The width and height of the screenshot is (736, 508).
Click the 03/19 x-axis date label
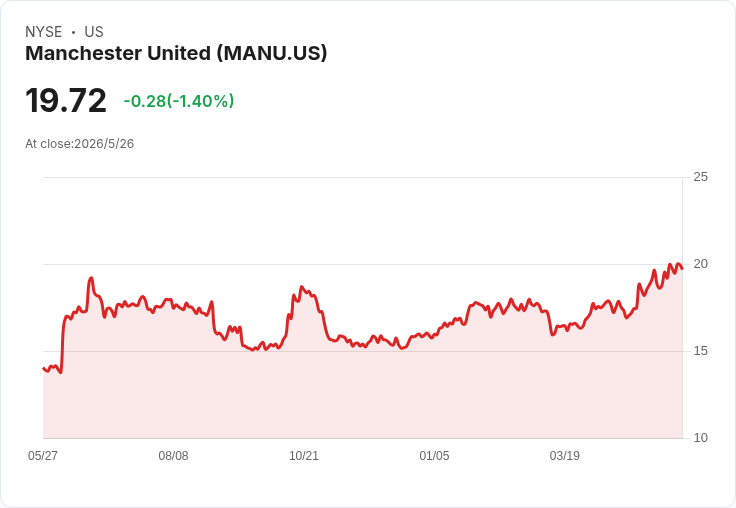(x=565, y=455)
